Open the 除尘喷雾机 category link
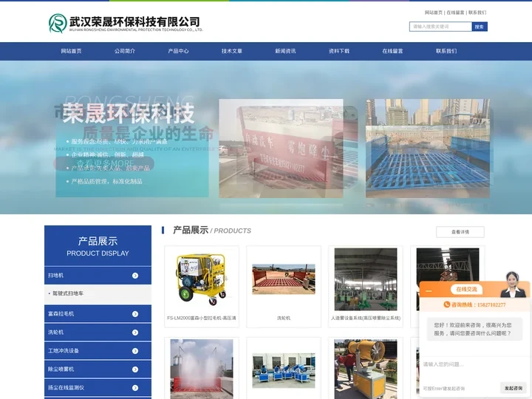The height and width of the screenshot is (399, 532). click(61, 369)
